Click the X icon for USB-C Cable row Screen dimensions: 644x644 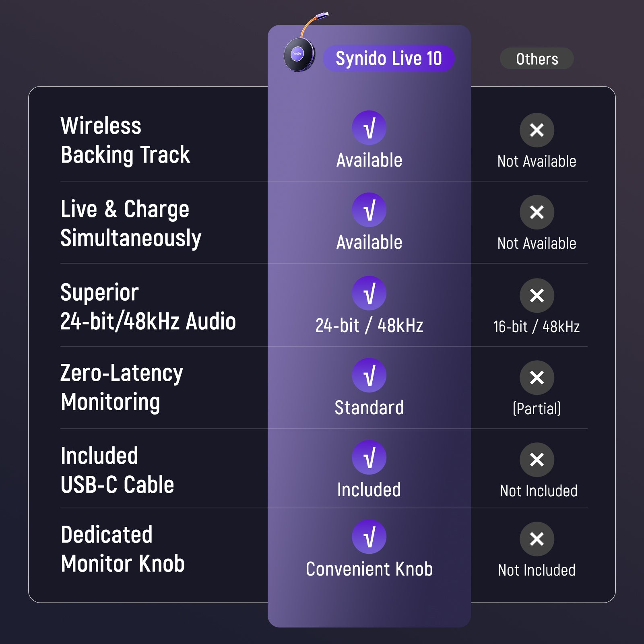coord(537,460)
